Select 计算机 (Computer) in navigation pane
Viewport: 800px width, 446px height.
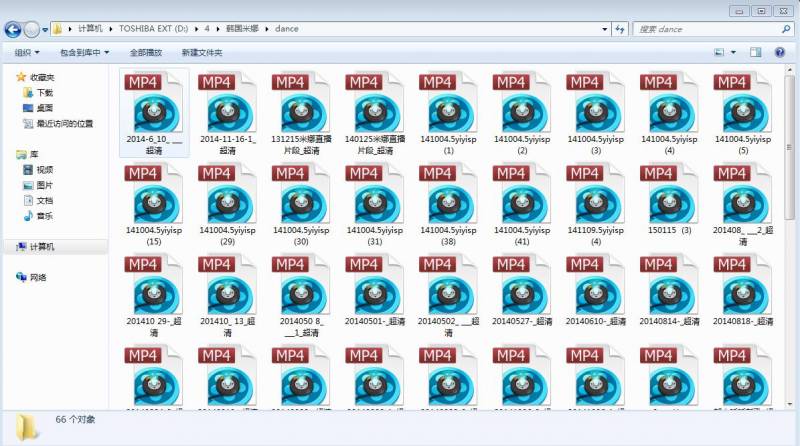click(42, 246)
